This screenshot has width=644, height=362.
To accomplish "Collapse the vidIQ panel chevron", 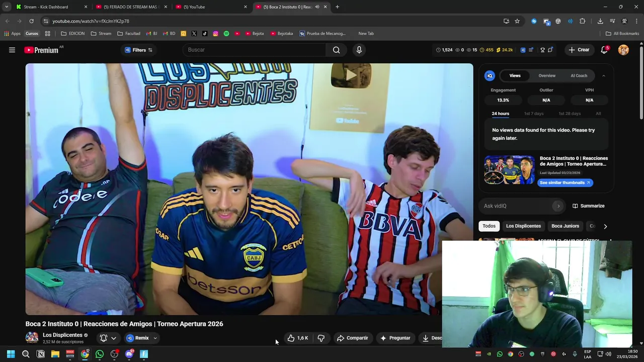I will point(603,75).
